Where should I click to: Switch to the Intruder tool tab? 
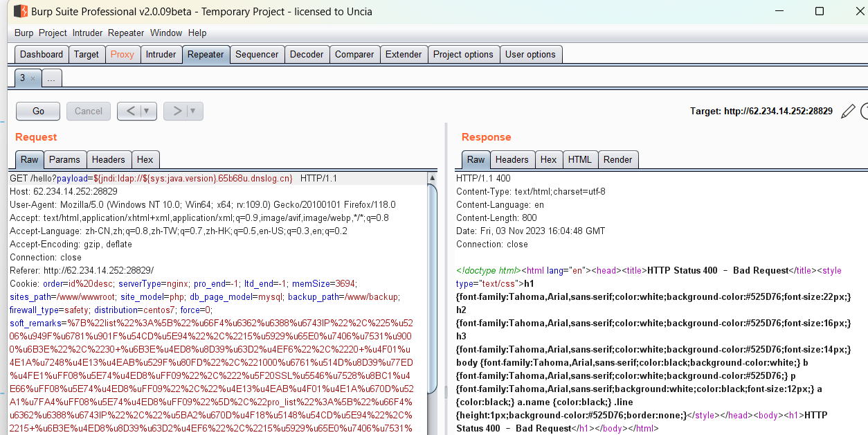coord(161,55)
